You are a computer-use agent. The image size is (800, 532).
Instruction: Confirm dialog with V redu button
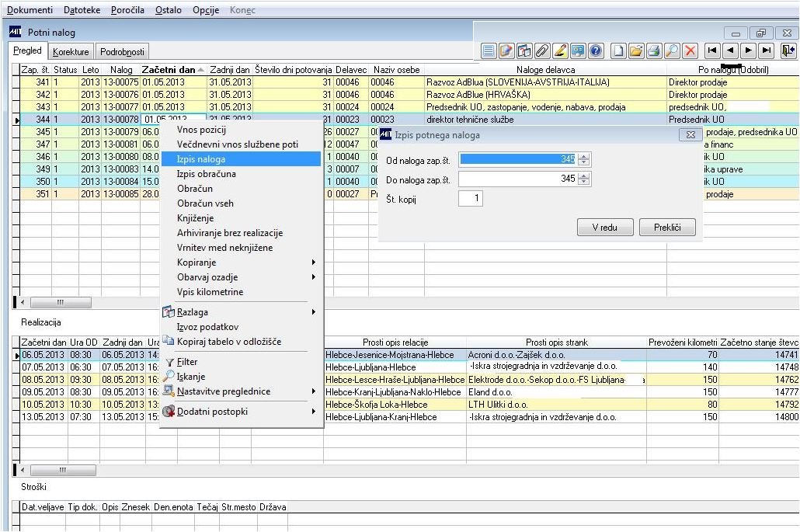click(605, 228)
